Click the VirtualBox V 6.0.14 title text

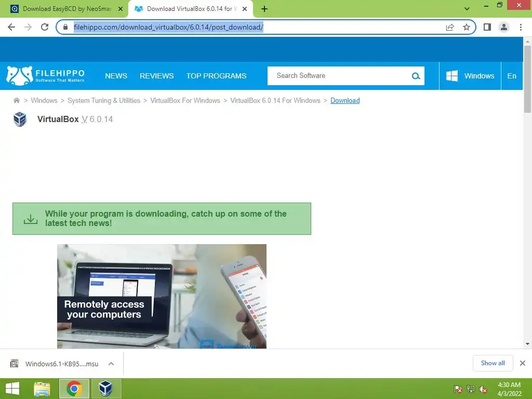(75, 119)
